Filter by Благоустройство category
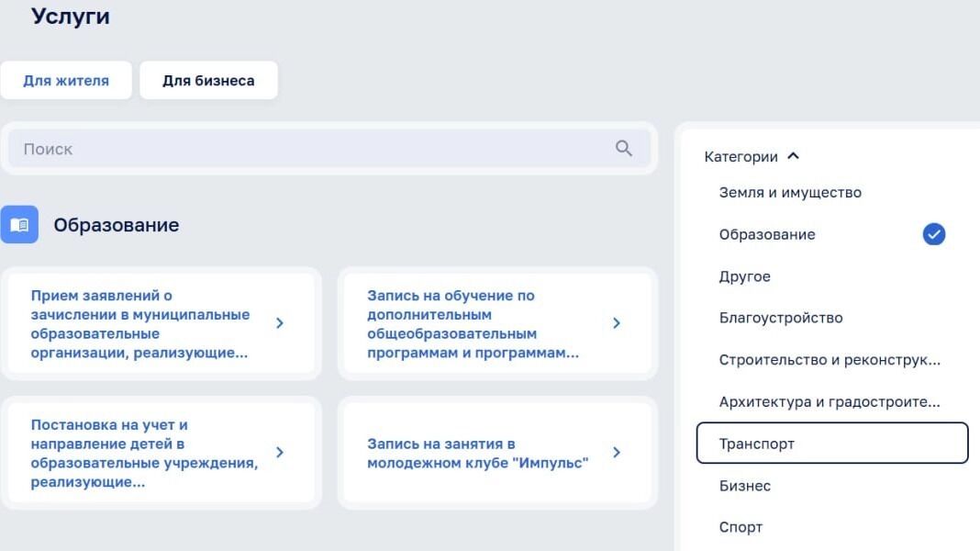980x551 pixels. pos(781,319)
